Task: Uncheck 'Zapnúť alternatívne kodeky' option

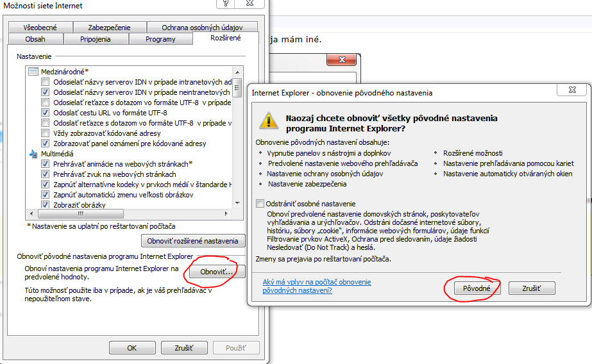Action: 46,185
